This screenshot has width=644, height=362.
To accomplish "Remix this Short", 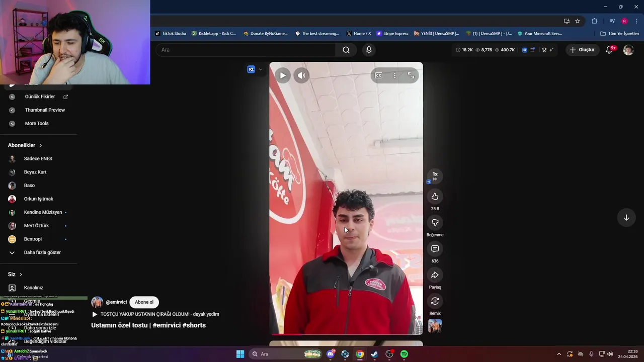I will pyautogui.click(x=435, y=301).
